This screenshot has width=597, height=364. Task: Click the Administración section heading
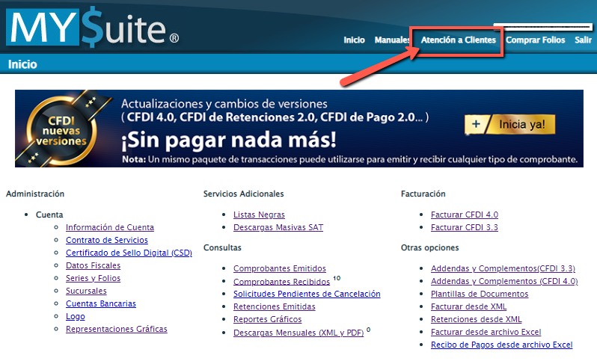pos(35,194)
